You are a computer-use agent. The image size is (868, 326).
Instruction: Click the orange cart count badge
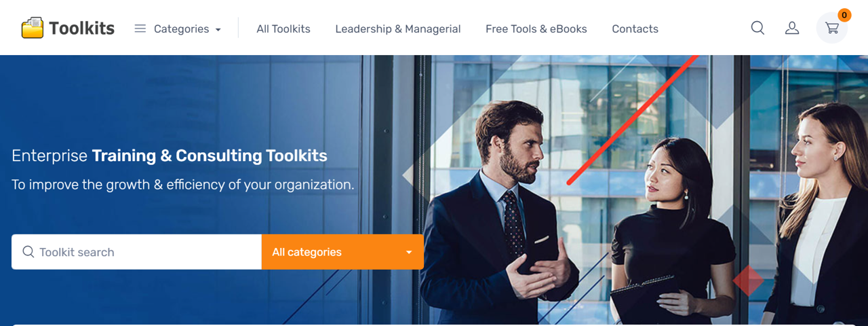click(x=844, y=15)
